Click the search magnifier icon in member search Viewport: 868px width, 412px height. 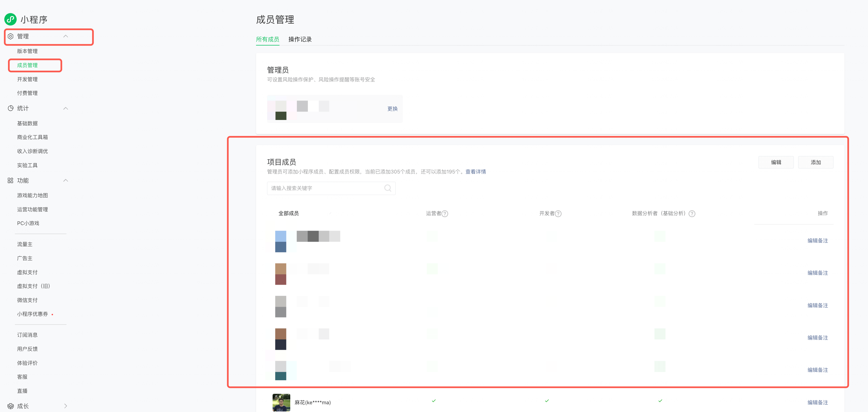[387, 188]
